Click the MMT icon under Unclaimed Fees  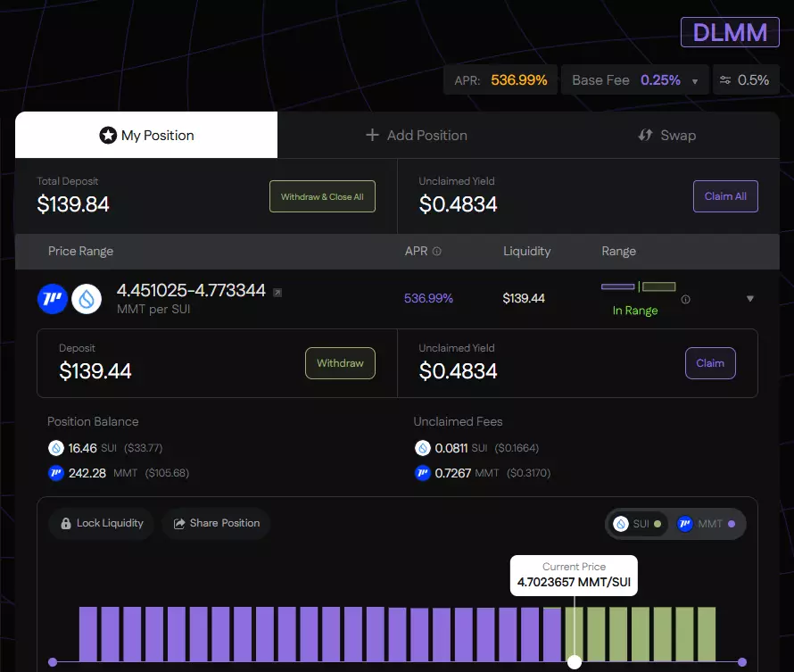click(x=423, y=473)
